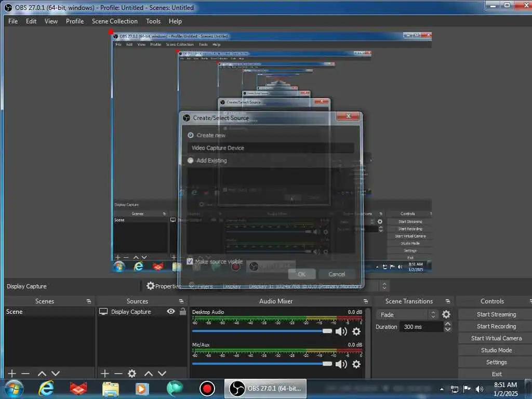Click the 8:51 AM clock

coord(505,385)
